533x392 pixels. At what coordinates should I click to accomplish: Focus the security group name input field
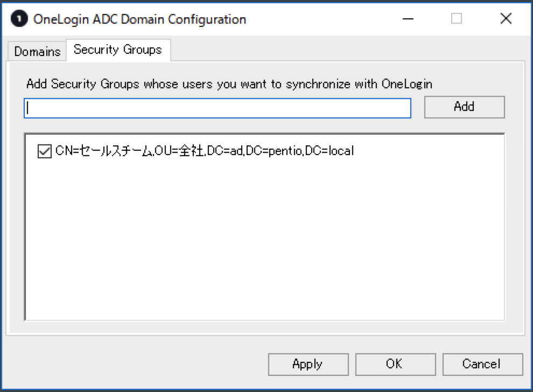(217, 108)
